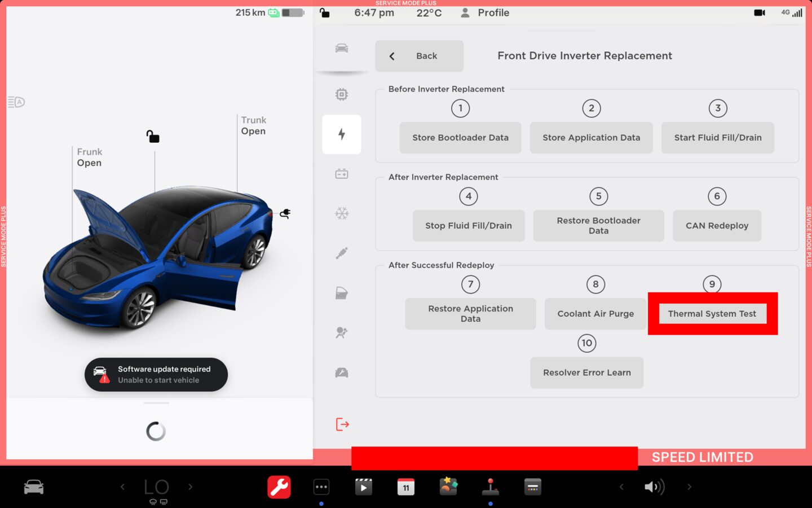
Task: Lower cabin temperature with left chevron
Action: (122, 487)
